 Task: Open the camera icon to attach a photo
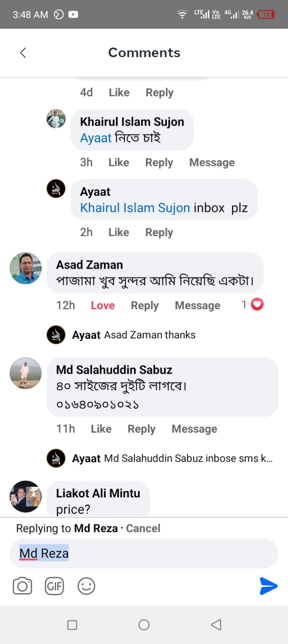coord(22,586)
